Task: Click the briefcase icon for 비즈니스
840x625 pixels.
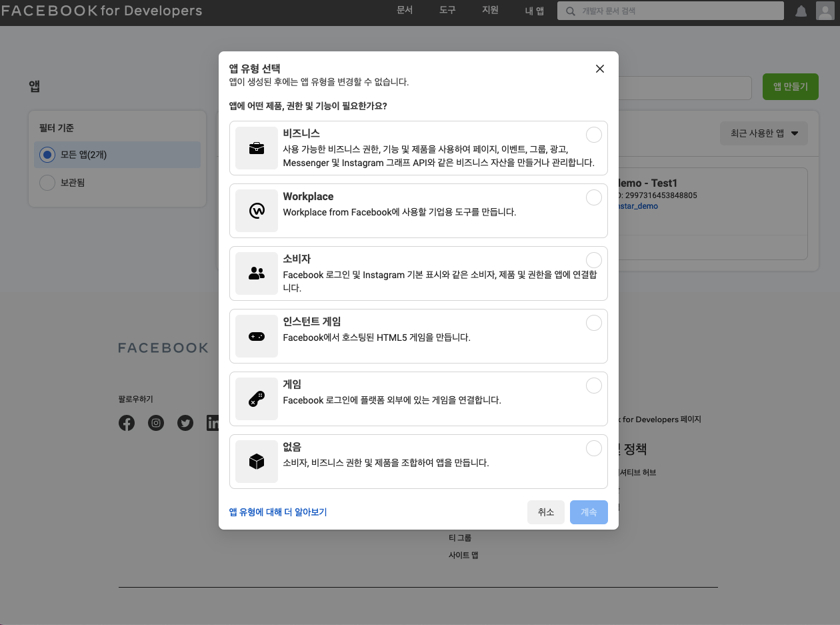Action: click(x=257, y=148)
